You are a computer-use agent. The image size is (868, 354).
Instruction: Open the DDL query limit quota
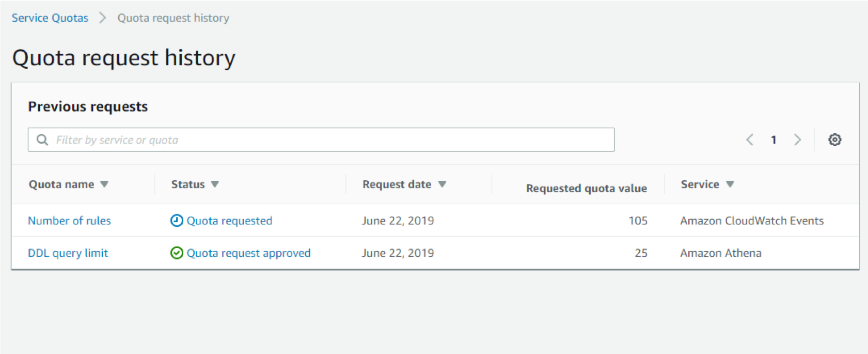point(68,253)
